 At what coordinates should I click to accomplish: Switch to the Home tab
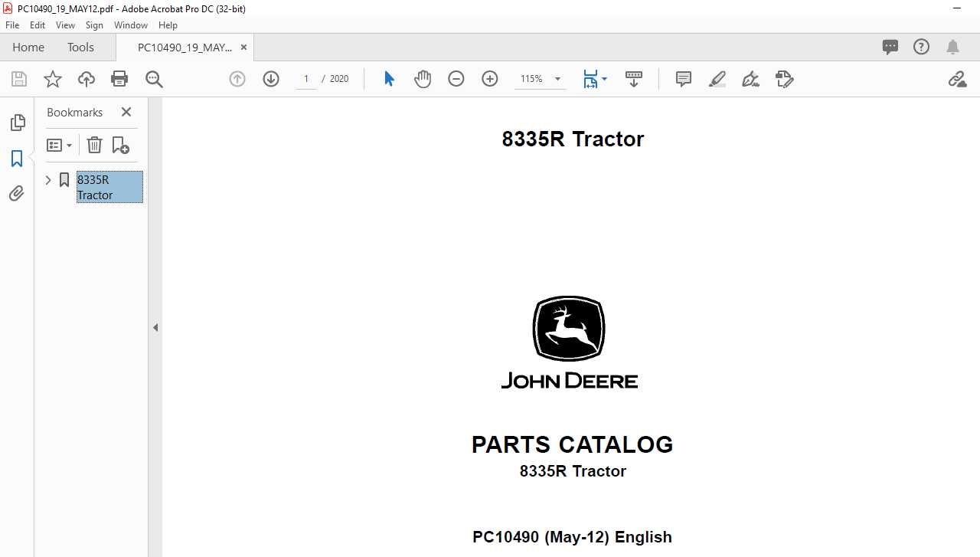coord(28,48)
